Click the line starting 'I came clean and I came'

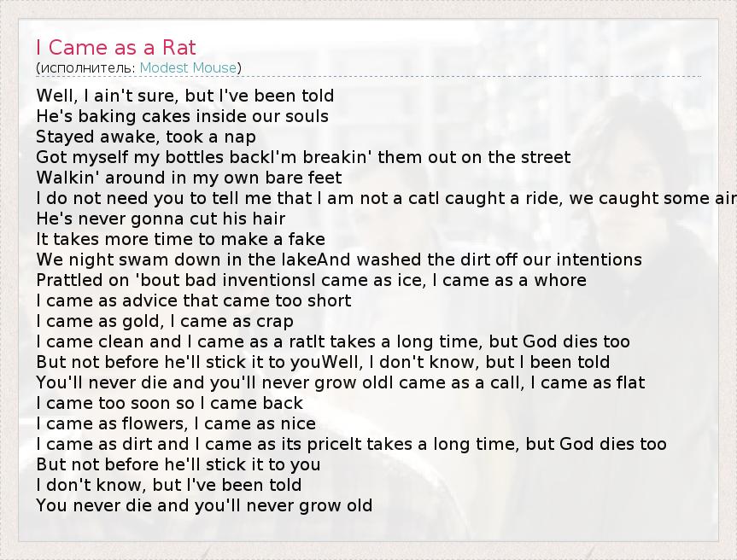click(333, 341)
